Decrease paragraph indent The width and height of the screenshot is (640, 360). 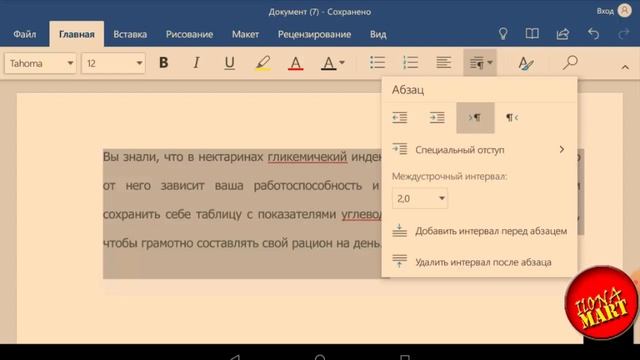click(400, 118)
